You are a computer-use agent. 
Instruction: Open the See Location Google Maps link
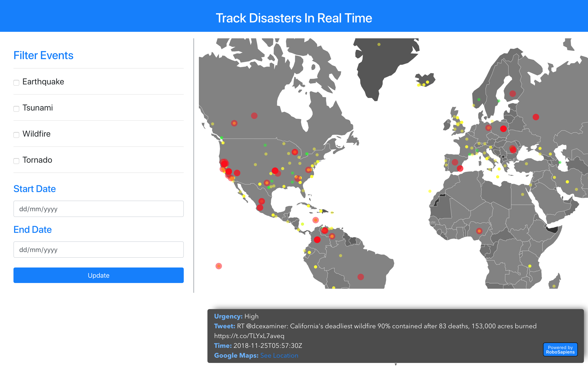click(279, 355)
